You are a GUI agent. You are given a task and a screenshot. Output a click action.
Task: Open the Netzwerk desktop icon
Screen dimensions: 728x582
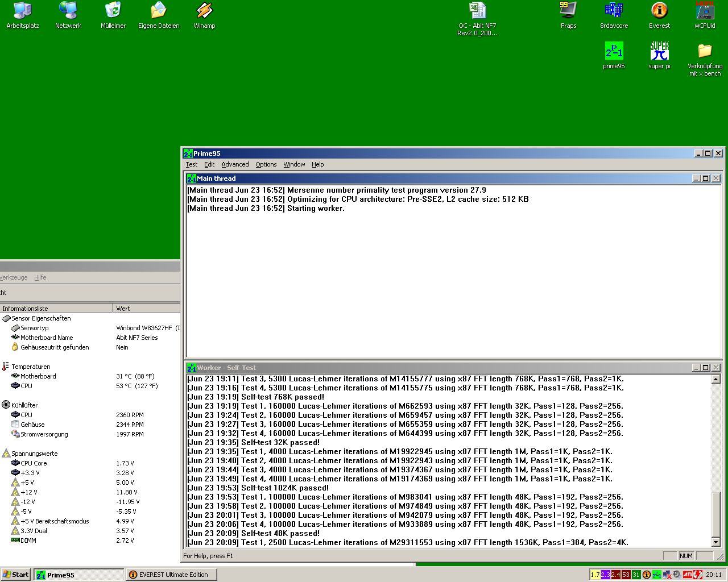click(68, 15)
